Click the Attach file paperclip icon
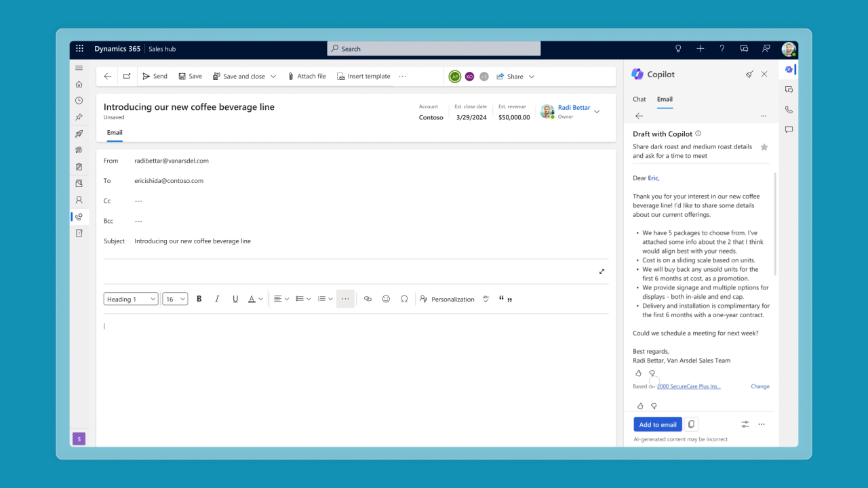This screenshot has height=488, width=868. click(291, 77)
